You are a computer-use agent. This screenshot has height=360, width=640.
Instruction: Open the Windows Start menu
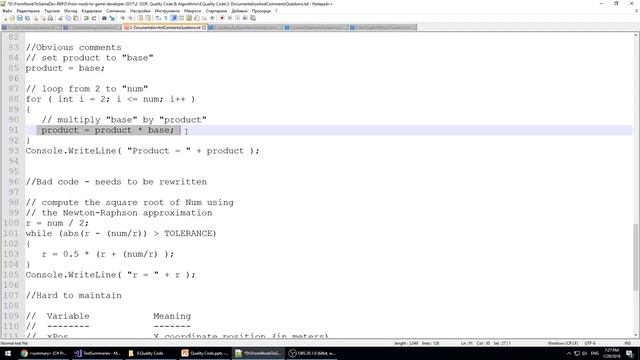click(8, 353)
